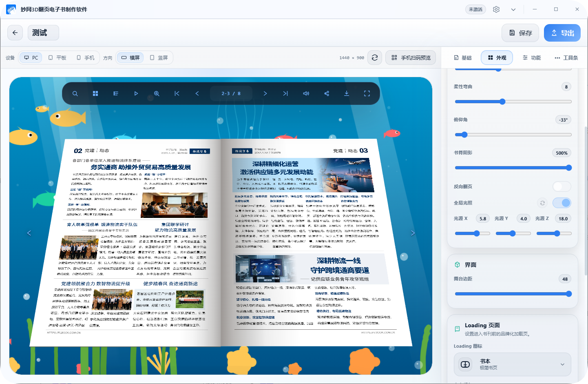Click the share icon in the flipbook toolbar

pos(326,93)
